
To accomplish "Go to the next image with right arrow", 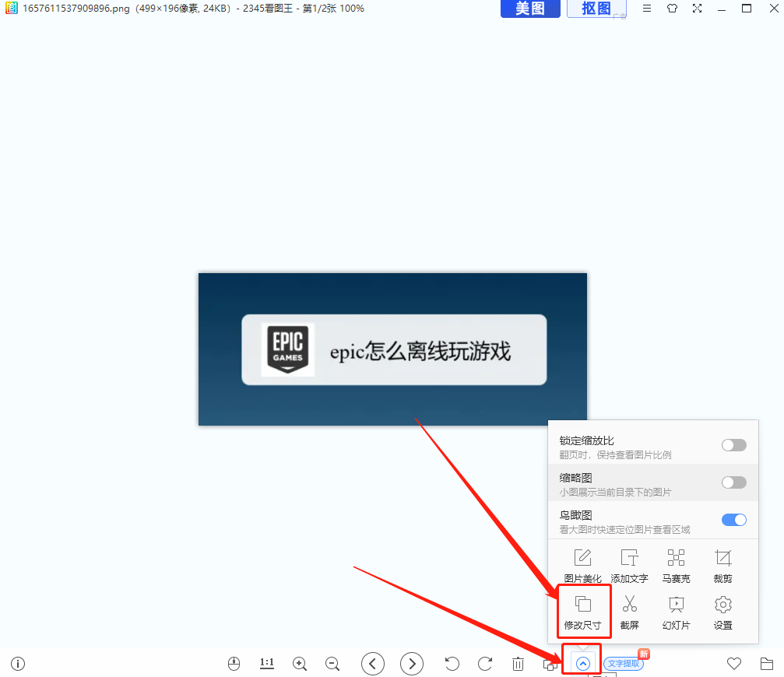I will 411,663.
